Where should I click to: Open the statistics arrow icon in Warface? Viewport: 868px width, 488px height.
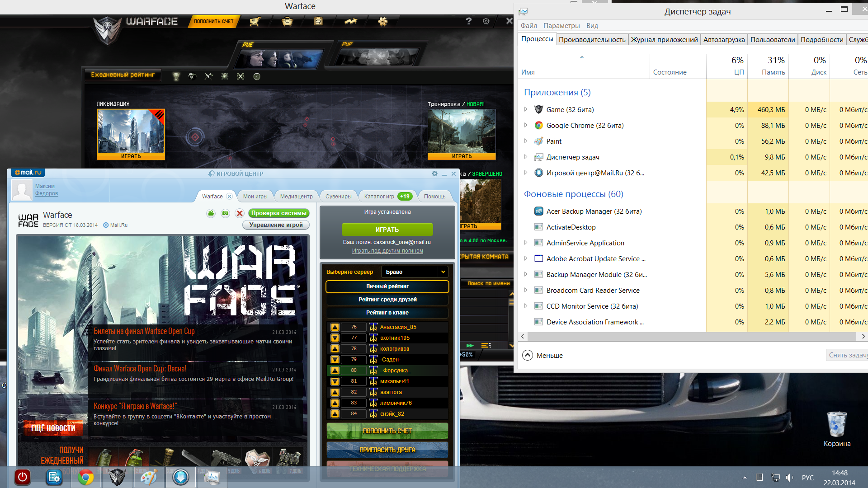pos(350,21)
